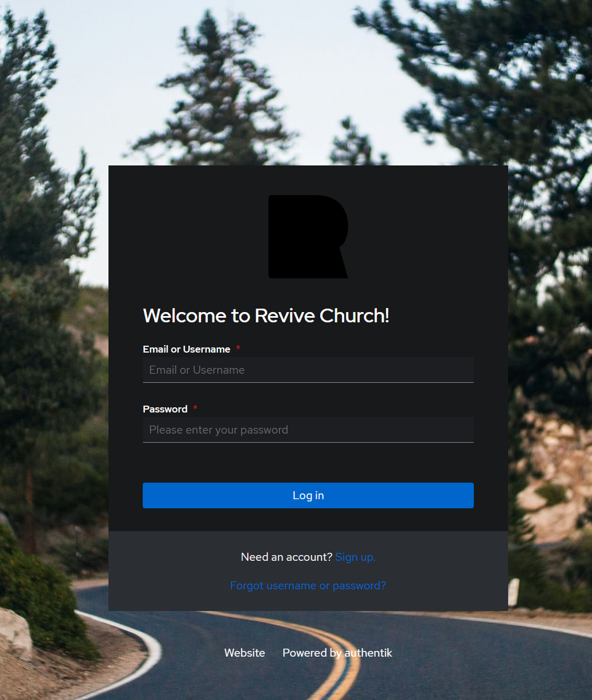Open the Website footer link
Image resolution: width=592 pixels, height=700 pixels.
tap(244, 653)
